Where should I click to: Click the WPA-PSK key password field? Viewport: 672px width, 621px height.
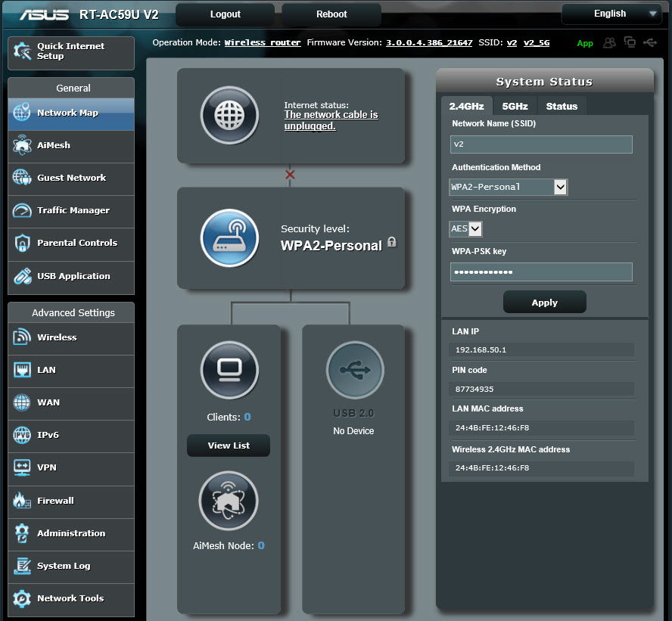coord(541,272)
